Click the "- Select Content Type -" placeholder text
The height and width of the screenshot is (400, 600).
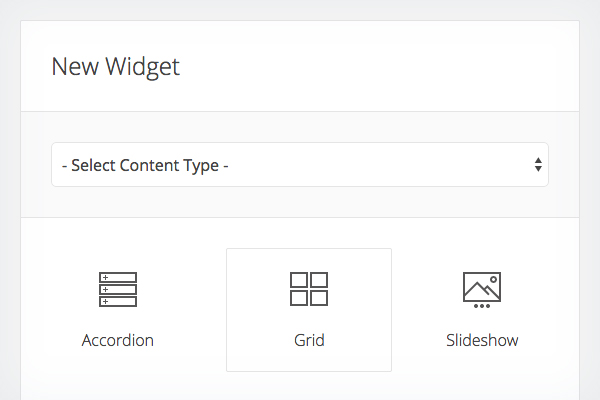145,165
